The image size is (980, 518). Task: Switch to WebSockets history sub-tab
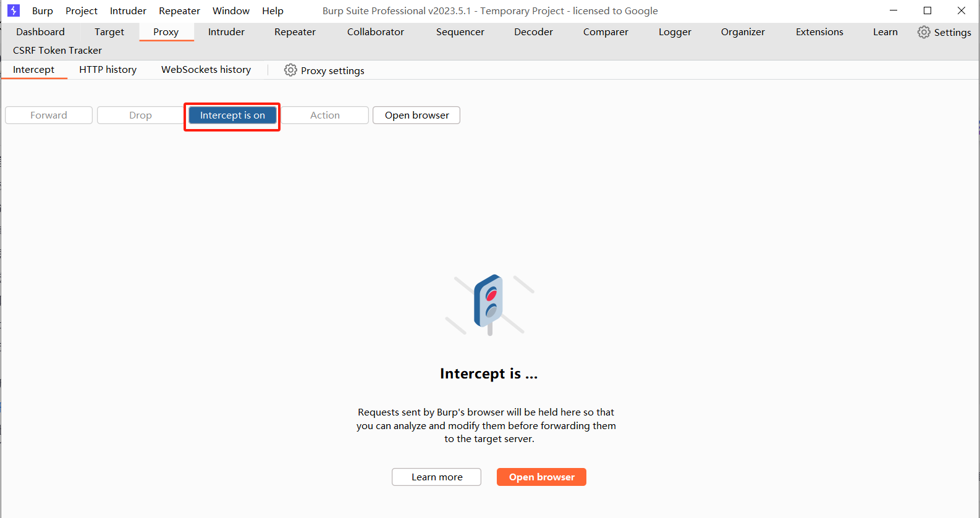coord(206,70)
